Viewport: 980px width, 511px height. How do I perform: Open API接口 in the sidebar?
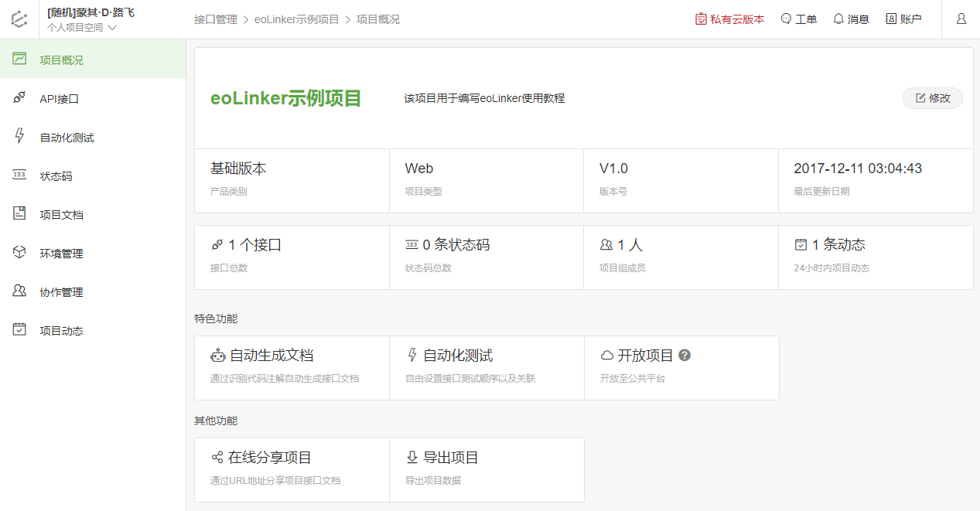(93, 98)
